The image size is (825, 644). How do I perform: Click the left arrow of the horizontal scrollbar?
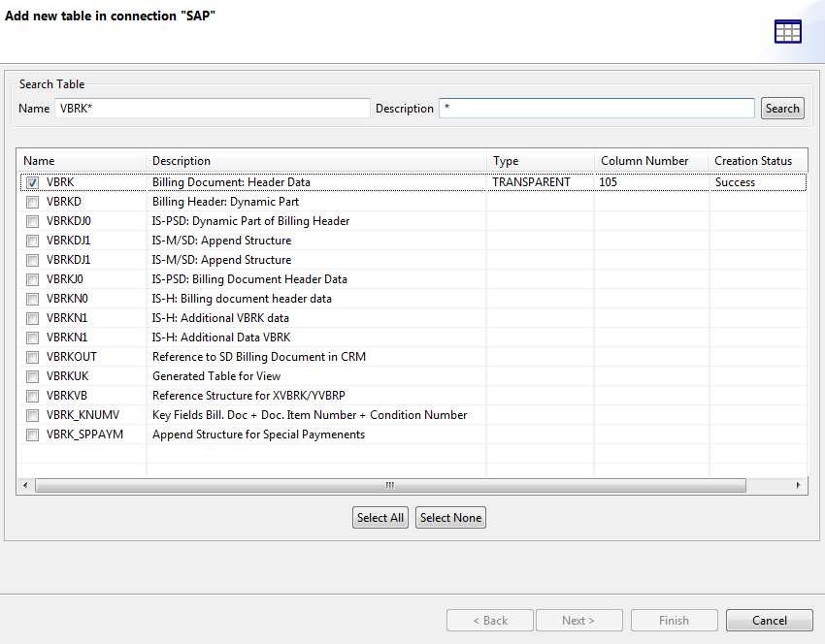coord(25,484)
